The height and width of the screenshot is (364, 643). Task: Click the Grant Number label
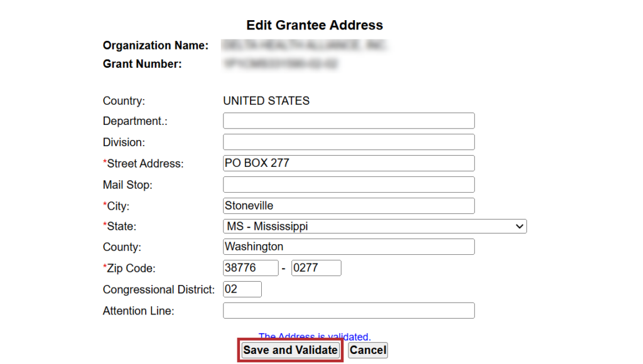coord(142,64)
